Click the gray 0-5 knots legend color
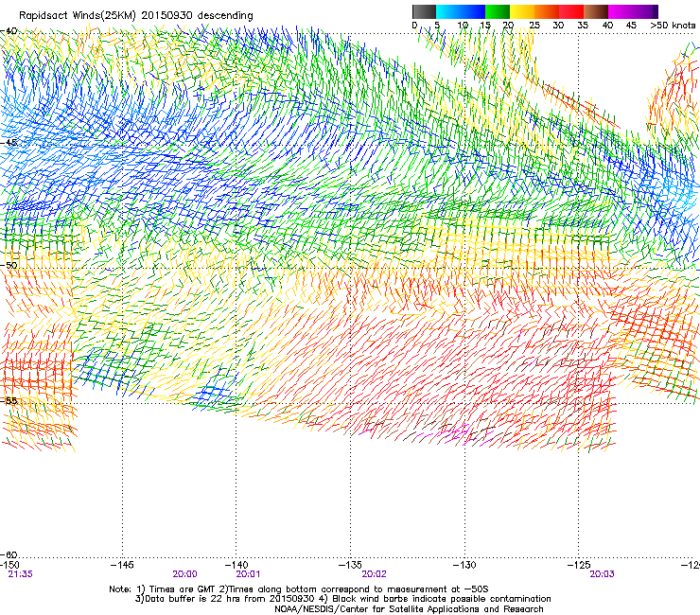Image resolution: width=700 pixels, height=615 pixels. (x=424, y=11)
